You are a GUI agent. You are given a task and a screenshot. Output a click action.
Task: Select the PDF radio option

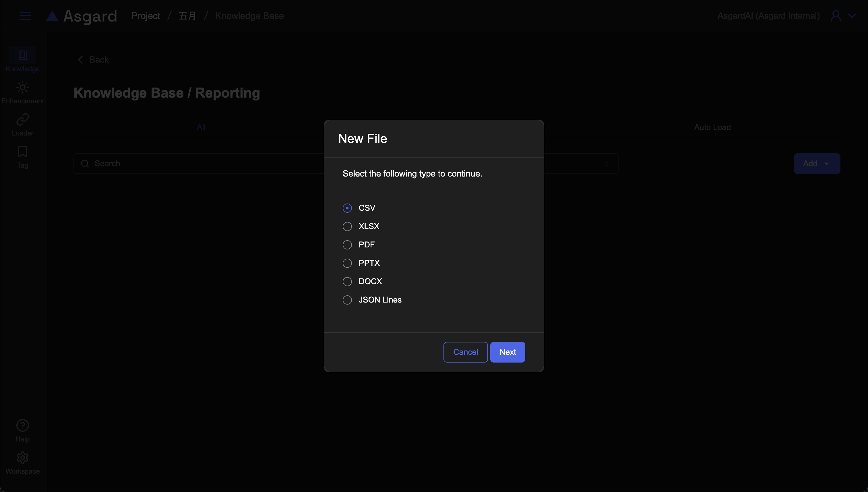347,245
